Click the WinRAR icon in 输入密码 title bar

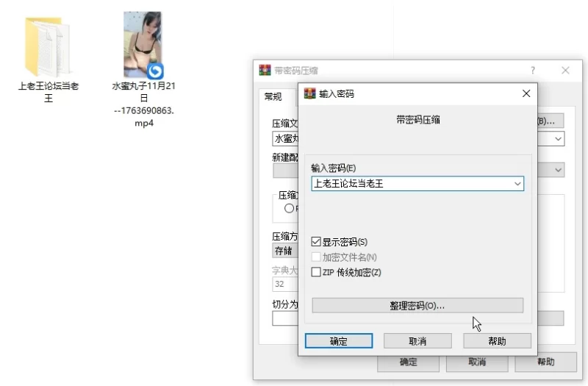309,94
